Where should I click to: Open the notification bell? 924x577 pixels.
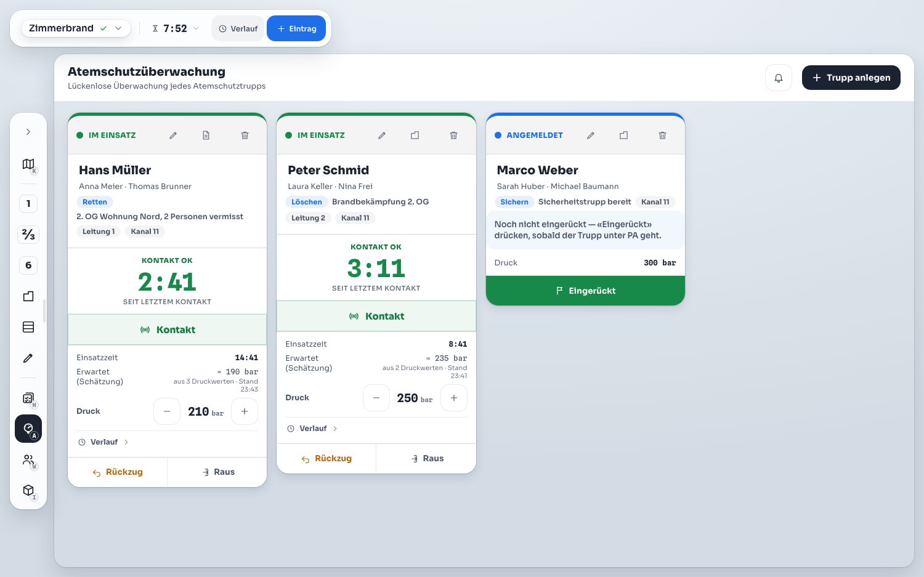coord(779,78)
